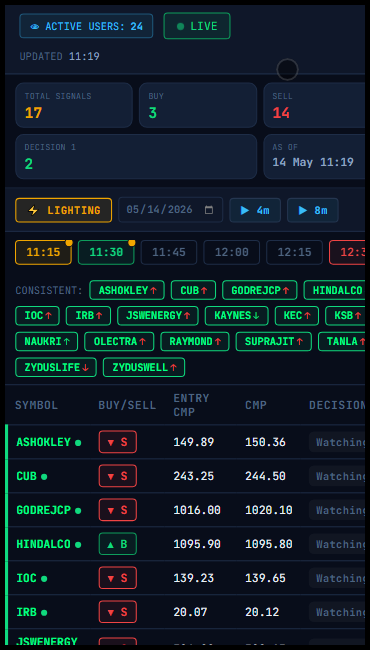Click the sell badge in ASHOKLEY row
The width and height of the screenshot is (370, 650).
118,442
